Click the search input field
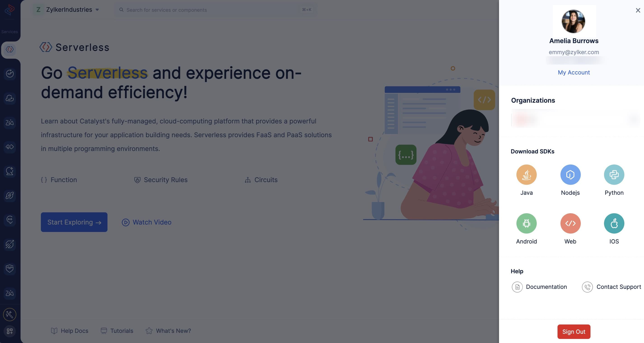The height and width of the screenshot is (343, 644). click(215, 9)
